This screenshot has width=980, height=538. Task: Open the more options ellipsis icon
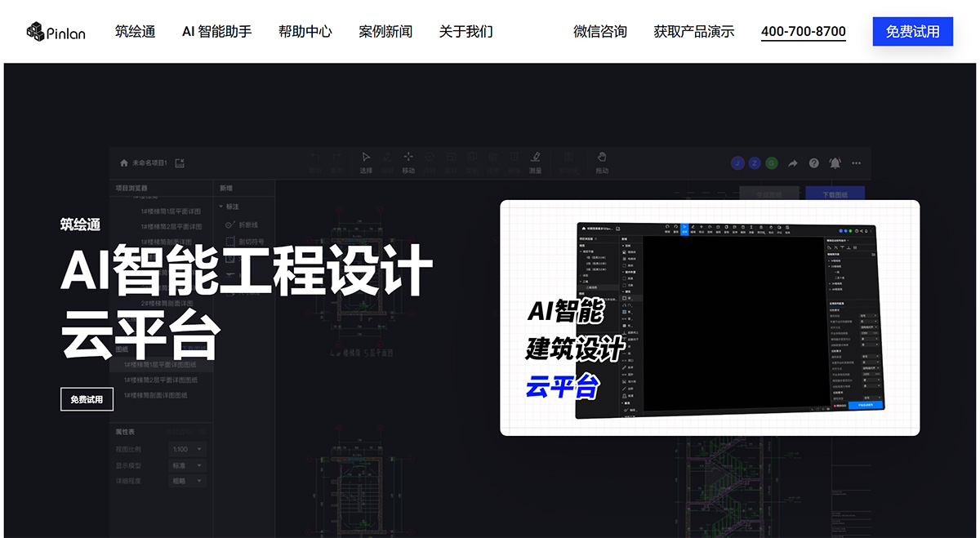[x=856, y=163]
